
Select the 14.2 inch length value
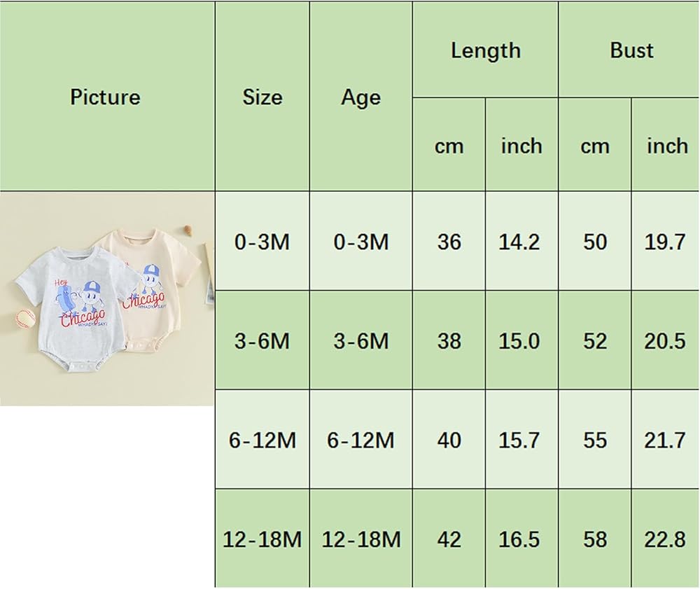pyautogui.click(x=521, y=242)
